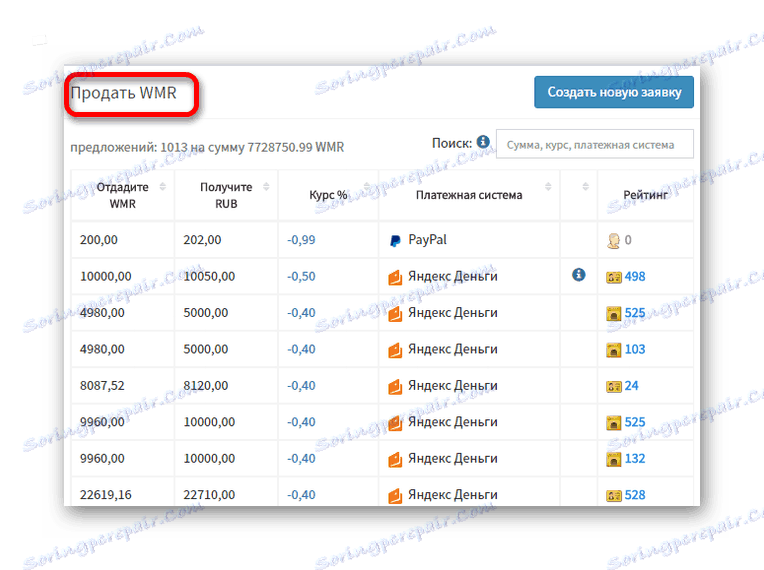Open the rating link 132

tap(635, 458)
